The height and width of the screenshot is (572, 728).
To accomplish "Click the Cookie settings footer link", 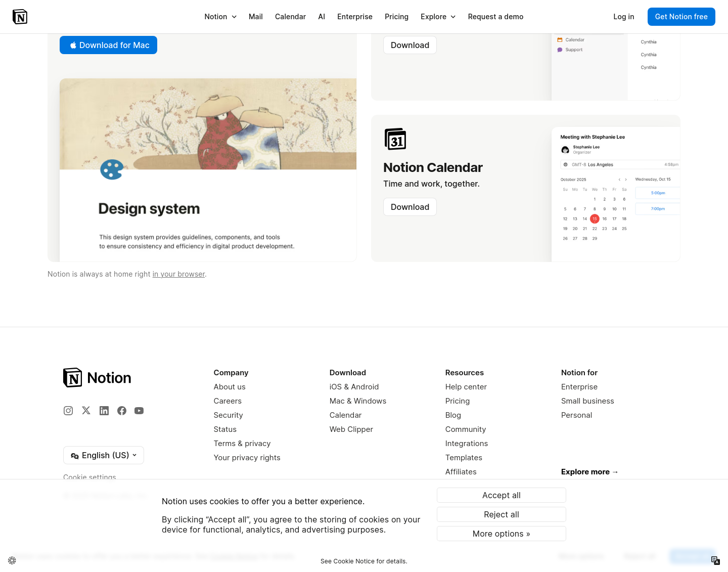I will coord(89,476).
